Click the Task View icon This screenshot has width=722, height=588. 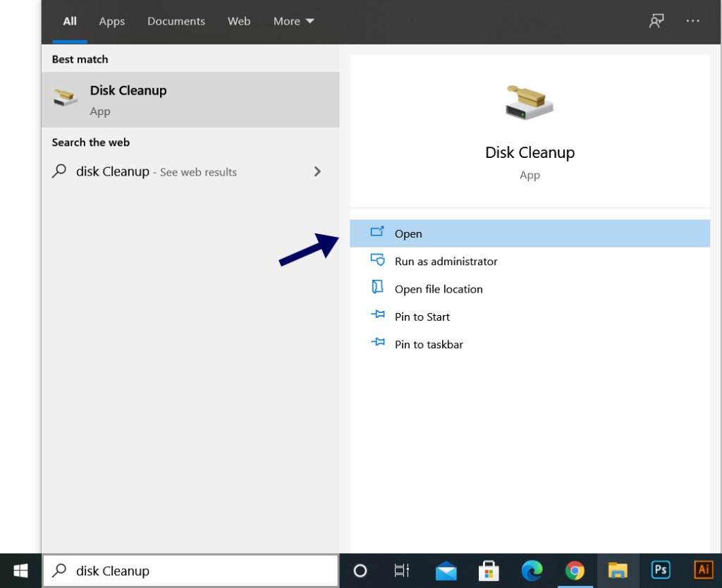pyautogui.click(x=403, y=570)
